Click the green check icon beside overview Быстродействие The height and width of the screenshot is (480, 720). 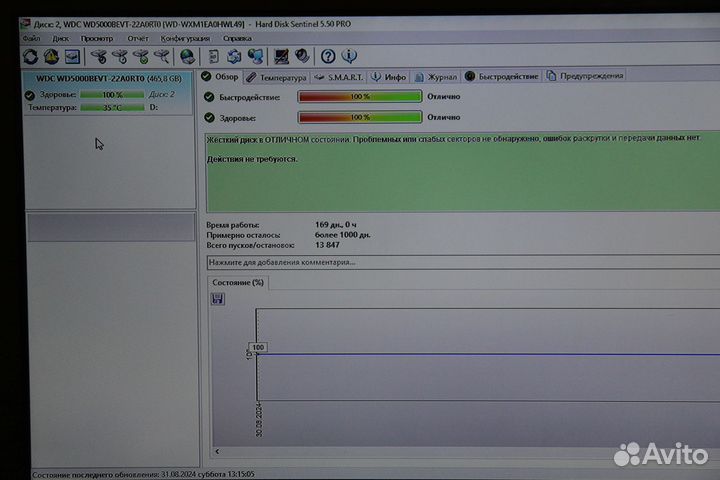tap(209, 97)
